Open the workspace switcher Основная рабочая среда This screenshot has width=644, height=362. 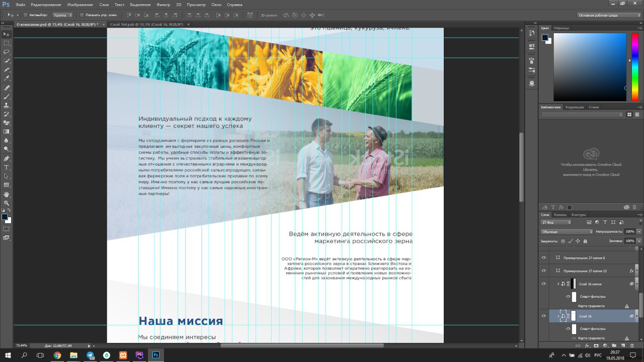[610, 15]
